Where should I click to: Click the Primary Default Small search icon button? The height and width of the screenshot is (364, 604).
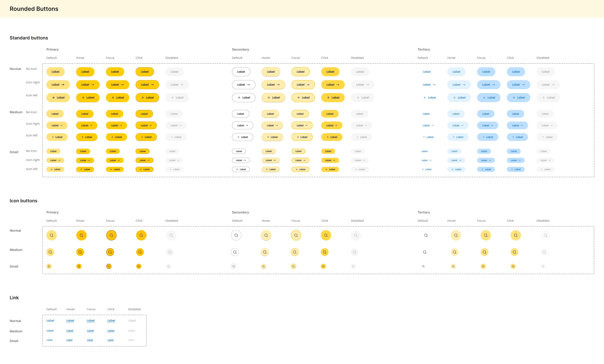[x=49, y=266]
